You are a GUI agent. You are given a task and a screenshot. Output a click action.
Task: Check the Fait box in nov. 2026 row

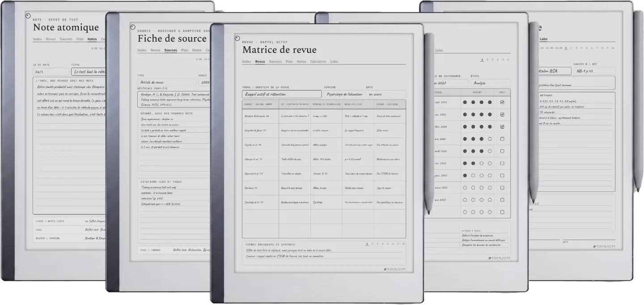[x=502, y=163]
